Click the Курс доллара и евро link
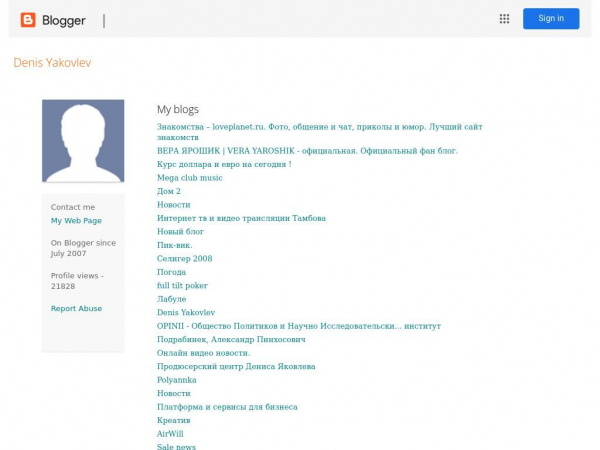 tap(223, 164)
